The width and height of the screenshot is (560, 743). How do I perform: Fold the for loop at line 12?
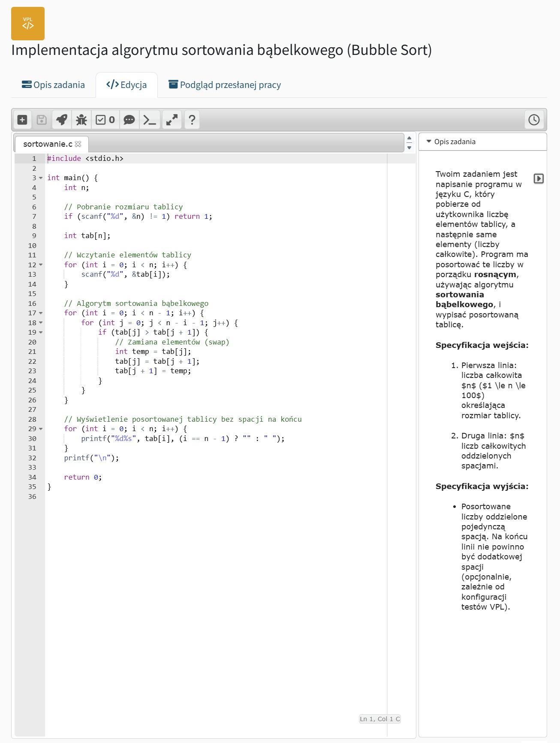(x=41, y=265)
